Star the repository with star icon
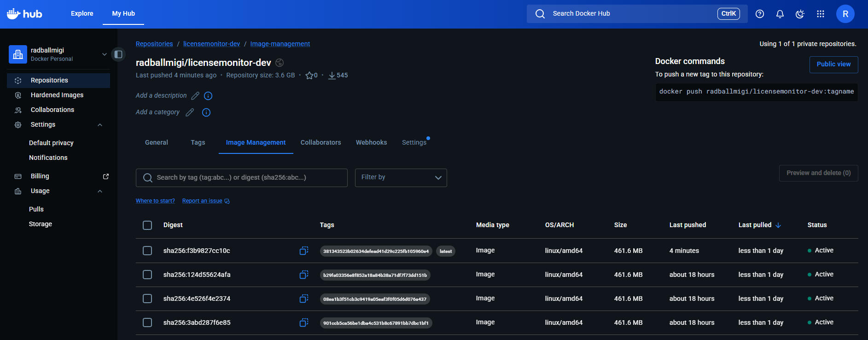 coord(309,75)
